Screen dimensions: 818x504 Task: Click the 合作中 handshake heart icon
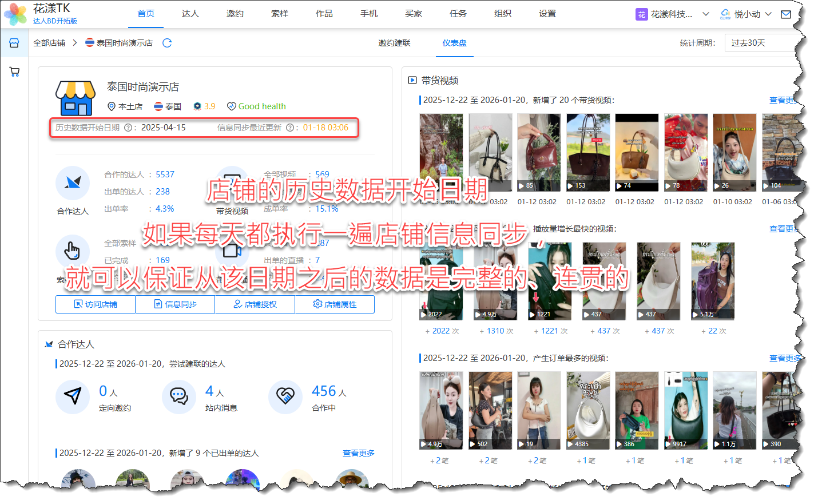pyautogui.click(x=285, y=396)
